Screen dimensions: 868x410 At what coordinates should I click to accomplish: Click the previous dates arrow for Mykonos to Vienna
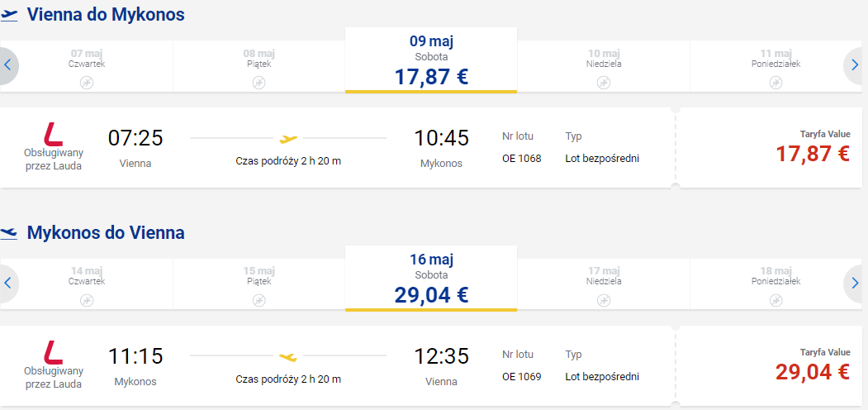(7, 284)
